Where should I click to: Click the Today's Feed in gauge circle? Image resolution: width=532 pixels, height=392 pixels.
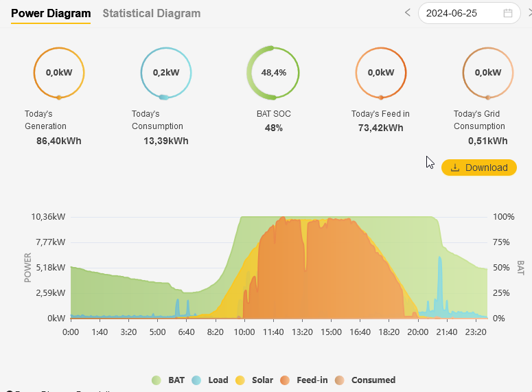coord(380,73)
